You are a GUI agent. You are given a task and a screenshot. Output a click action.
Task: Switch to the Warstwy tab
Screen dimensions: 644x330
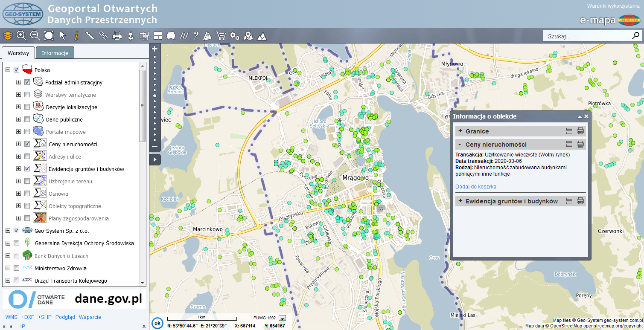click(x=18, y=53)
